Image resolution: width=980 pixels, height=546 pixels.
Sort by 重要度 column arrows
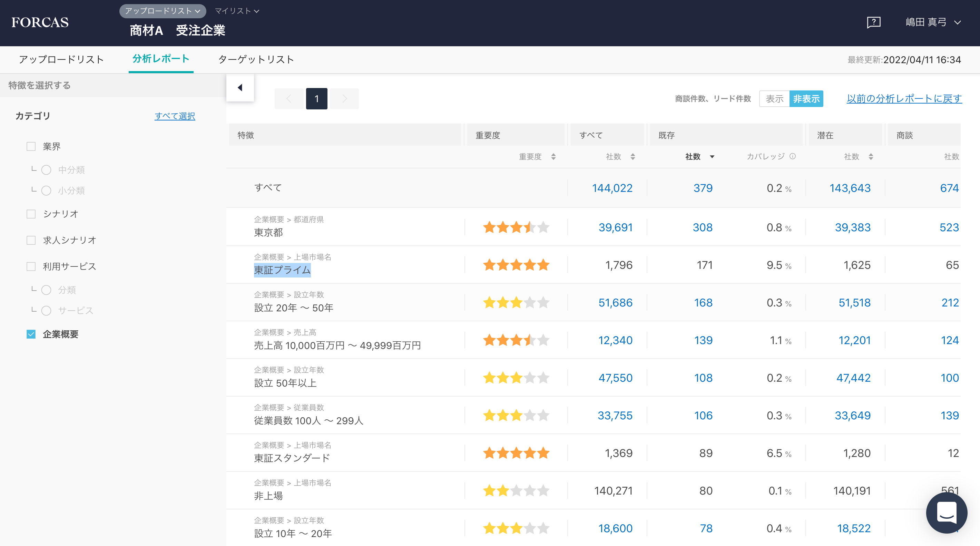click(x=553, y=156)
